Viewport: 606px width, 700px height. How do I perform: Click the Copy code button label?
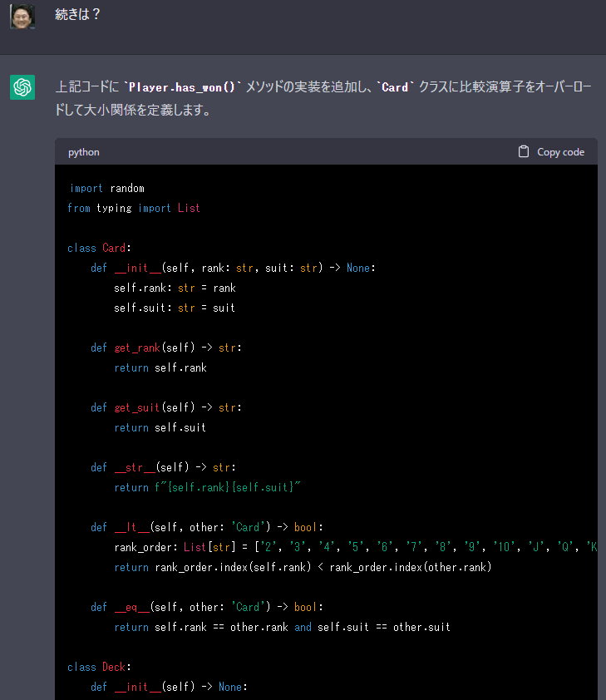(x=560, y=152)
